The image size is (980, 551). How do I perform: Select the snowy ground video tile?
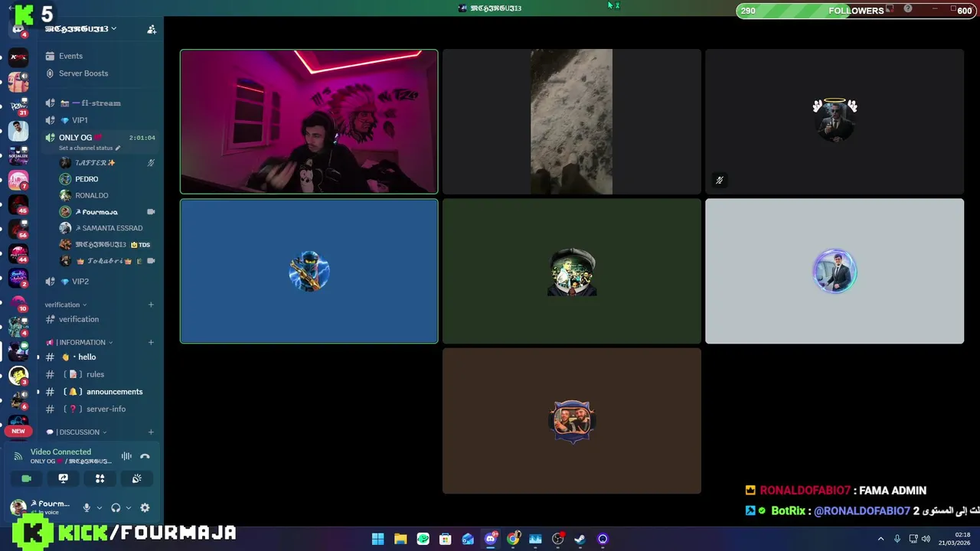(x=572, y=122)
